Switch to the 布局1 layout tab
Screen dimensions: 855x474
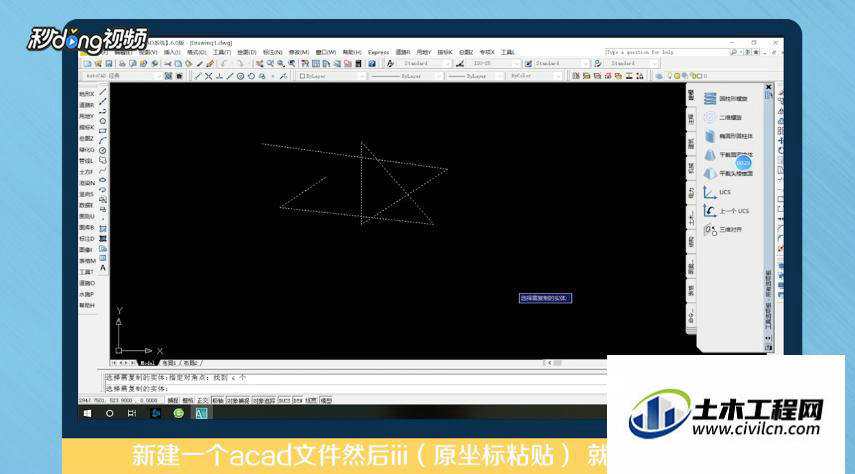tap(169, 363)
